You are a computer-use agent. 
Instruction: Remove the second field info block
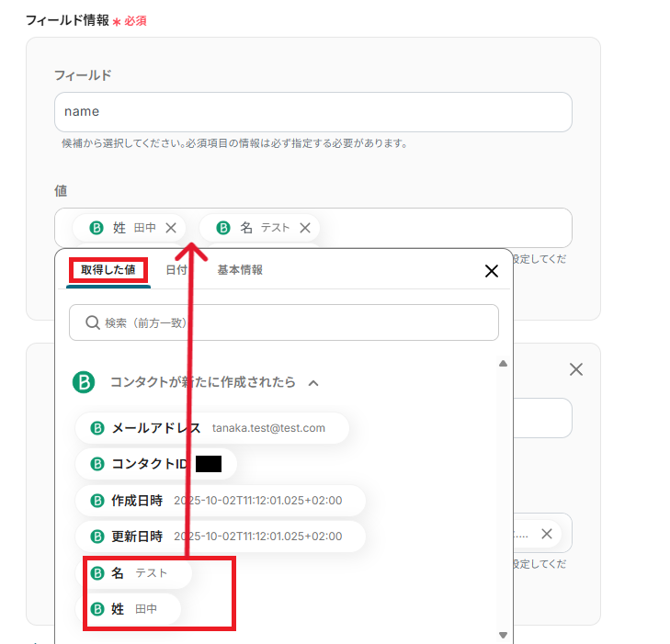[x=576, y=369]
